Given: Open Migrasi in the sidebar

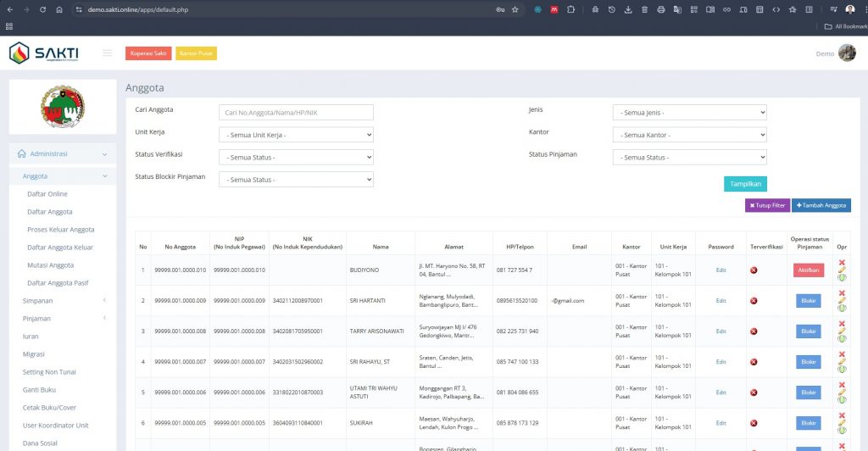Looking at the screenshot, I should 33,354.
